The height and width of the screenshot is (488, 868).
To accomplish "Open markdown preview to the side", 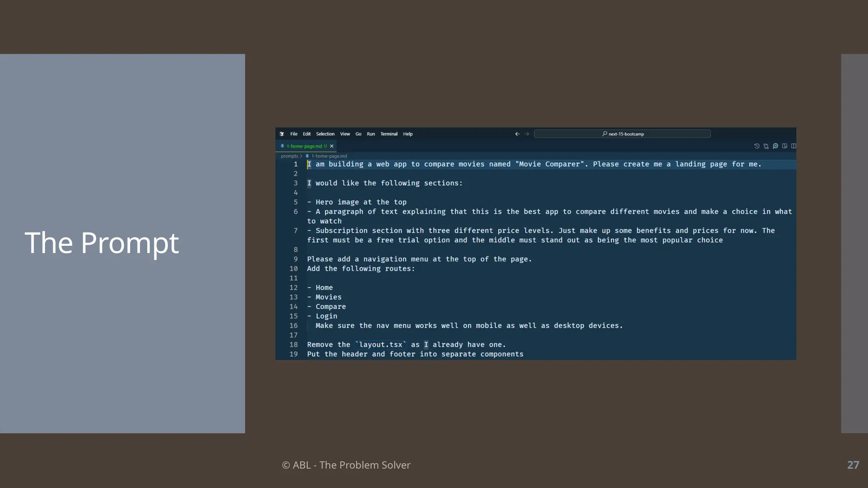I will (785, 146).
